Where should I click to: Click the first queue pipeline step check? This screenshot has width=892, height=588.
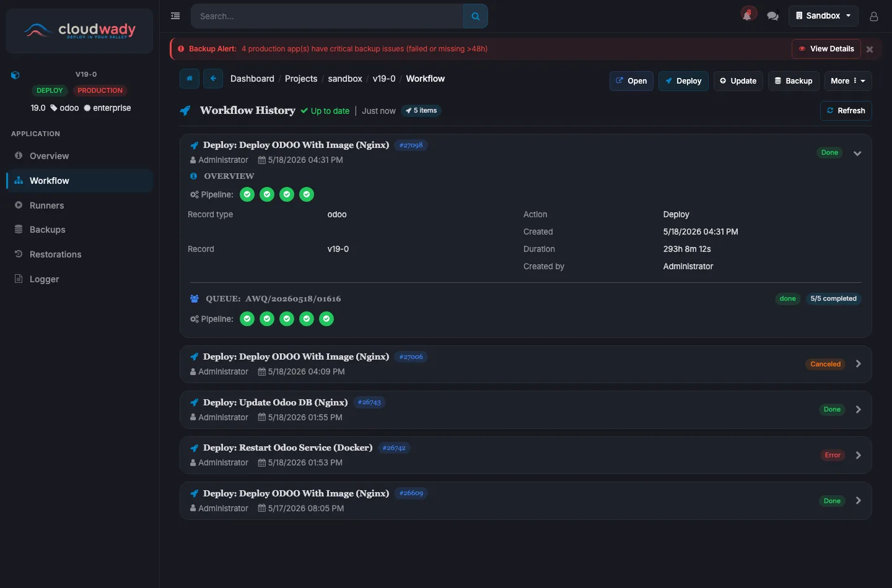pos(247,319)
